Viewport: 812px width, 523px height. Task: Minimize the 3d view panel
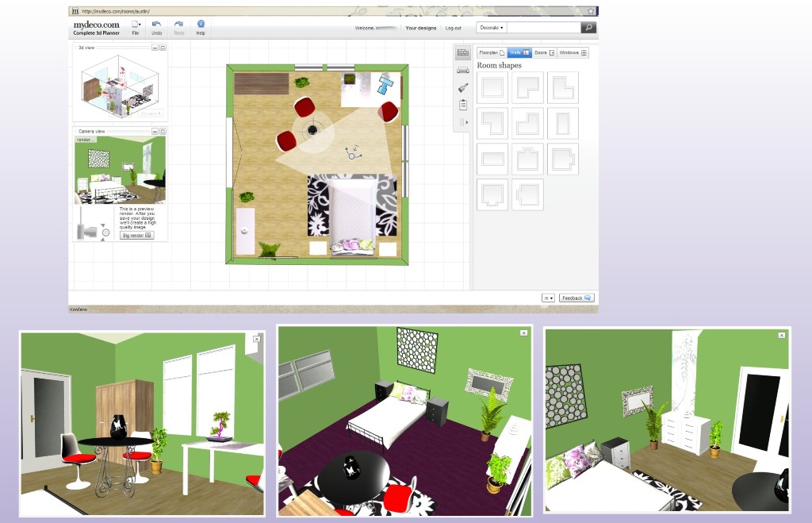point(155,47)
